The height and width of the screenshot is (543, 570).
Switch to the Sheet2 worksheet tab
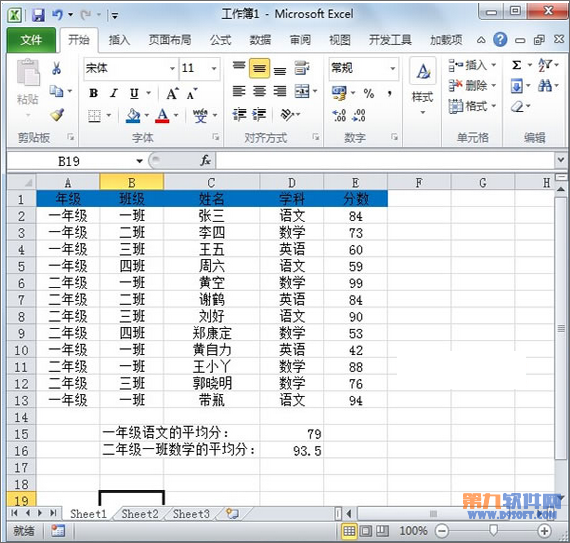pos(140,514)
